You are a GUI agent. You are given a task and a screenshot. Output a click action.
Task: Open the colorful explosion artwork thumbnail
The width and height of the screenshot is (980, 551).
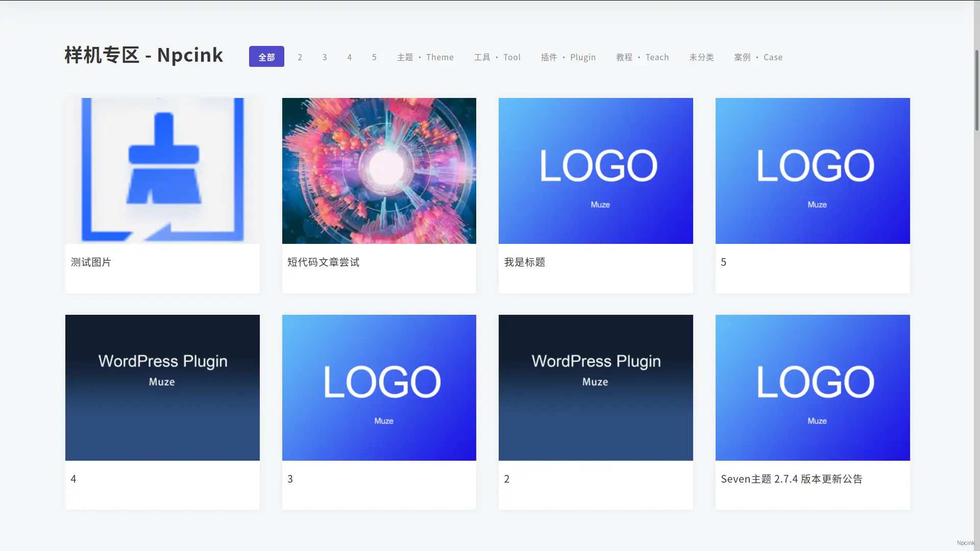[x=379, y=170]
